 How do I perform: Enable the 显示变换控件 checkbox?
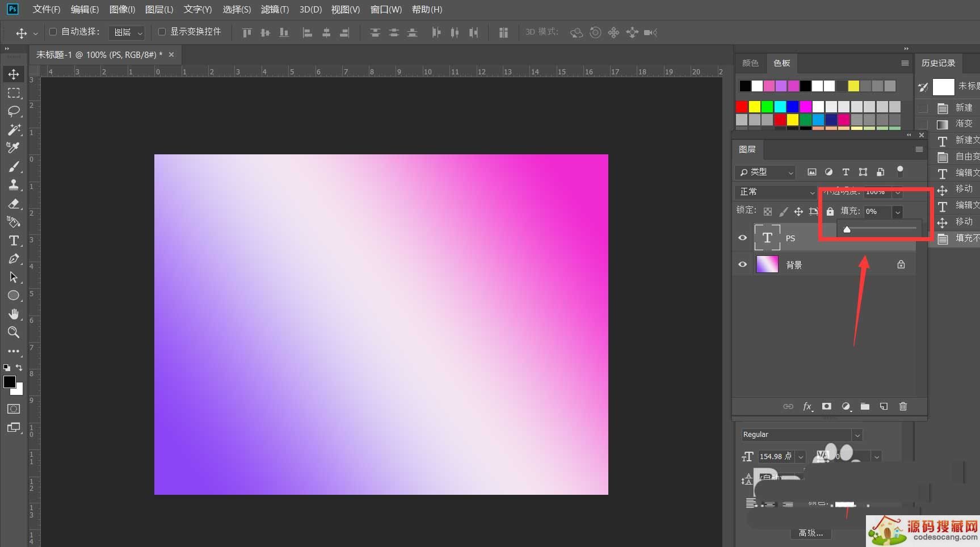162,32
